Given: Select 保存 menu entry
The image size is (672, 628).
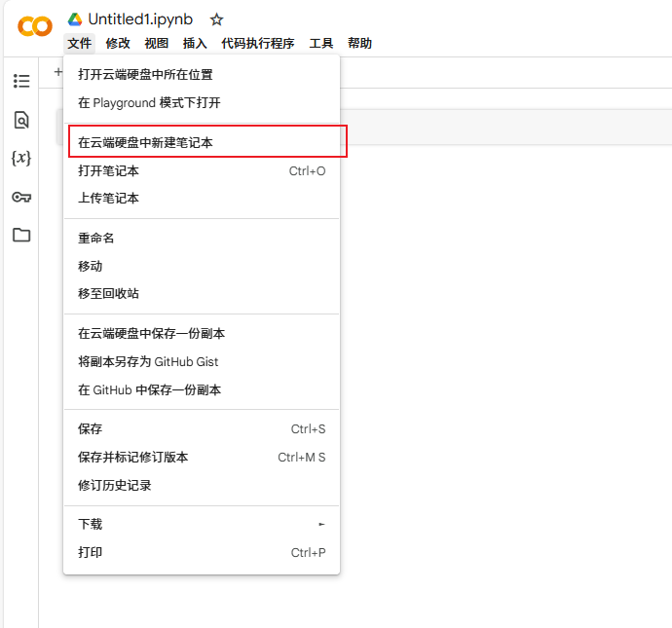Looking at the screenshot, I should [202, 428].
